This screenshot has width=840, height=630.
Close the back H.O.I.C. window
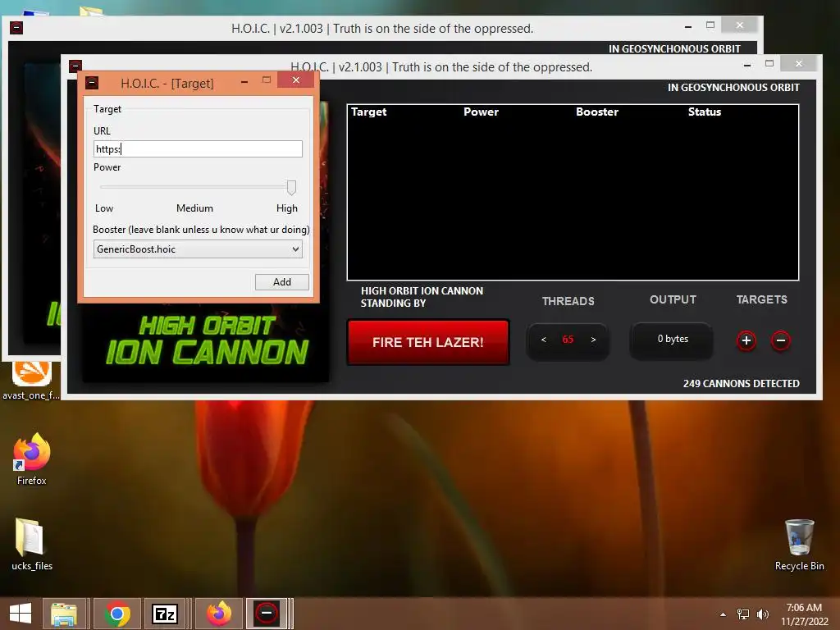(739, 25)
